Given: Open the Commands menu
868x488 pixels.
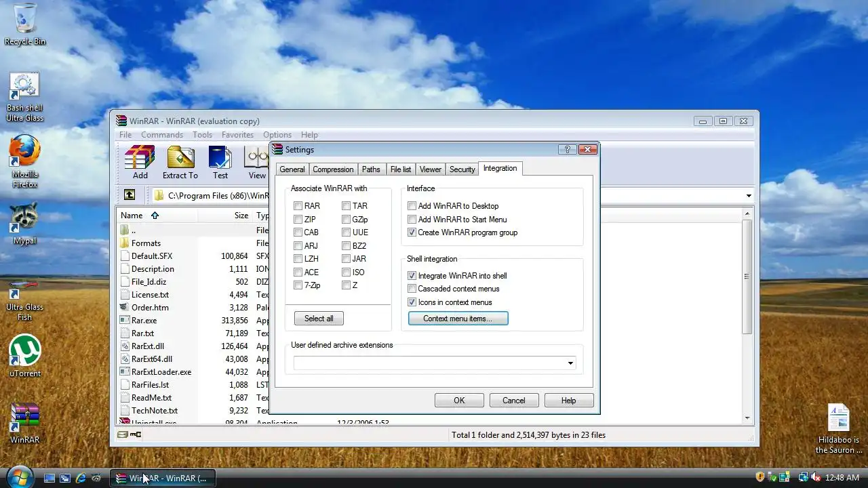Looking at the screenshot, I should pos(162,135).
